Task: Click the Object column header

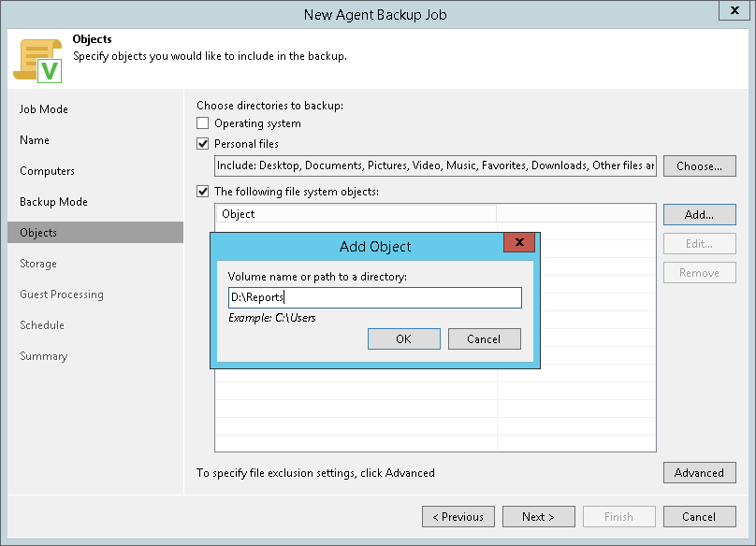Action: pyautogui.click(x=356, y=214)
